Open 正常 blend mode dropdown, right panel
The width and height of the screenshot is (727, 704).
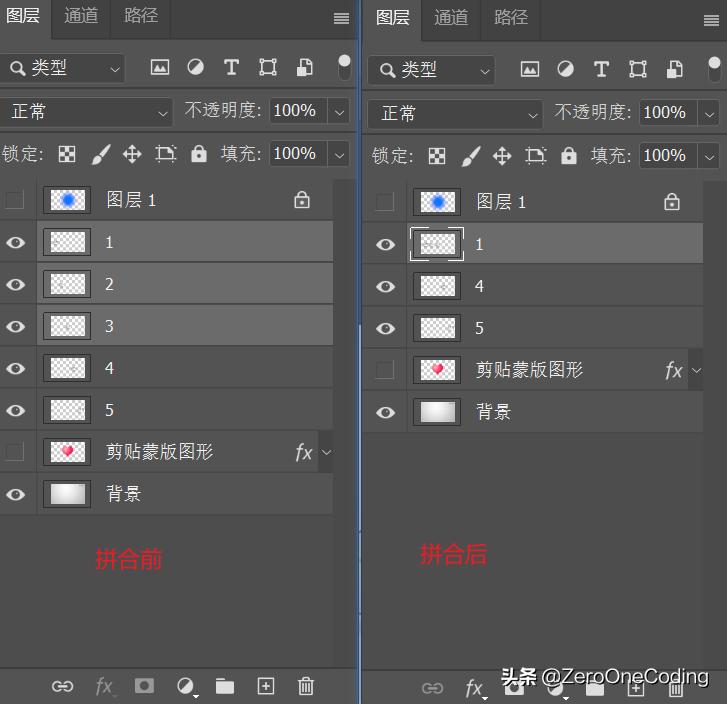(x=455, y=114)
